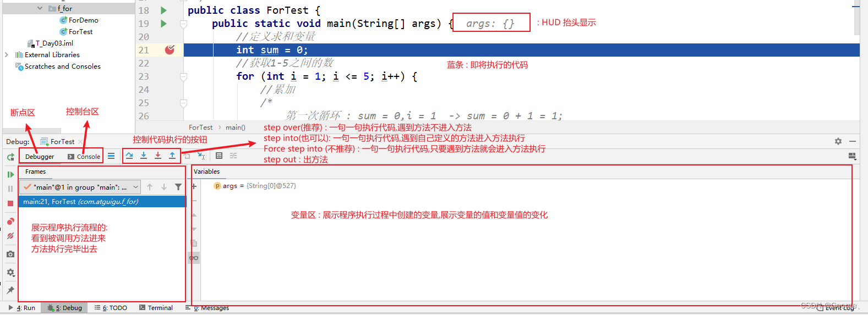The image size is (868, 315).
Task: Click the glasses show watches icon
Action: click(x=194, y=257)
